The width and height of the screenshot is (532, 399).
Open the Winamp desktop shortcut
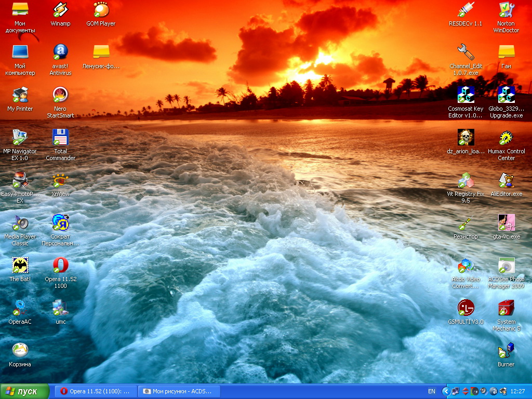coord(60,9)
